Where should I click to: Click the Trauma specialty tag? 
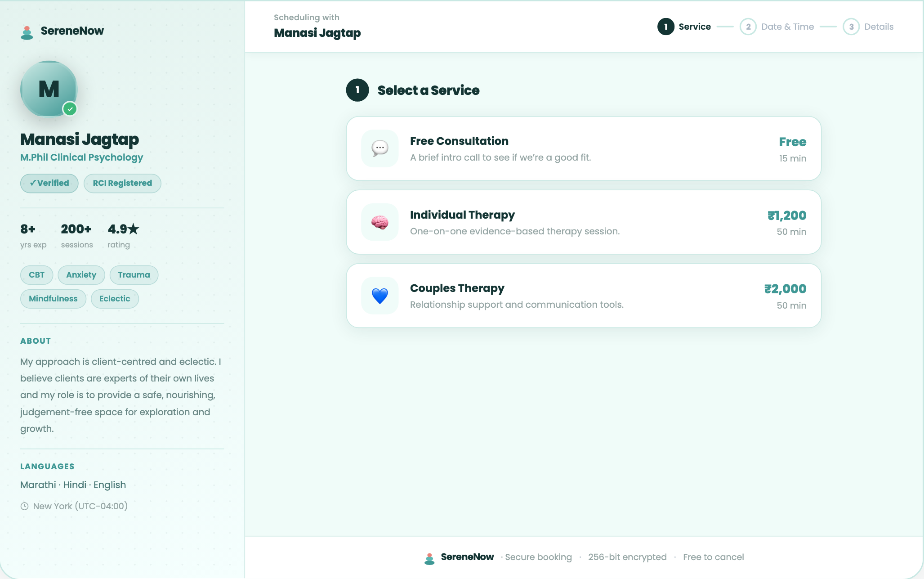point(134,275)
